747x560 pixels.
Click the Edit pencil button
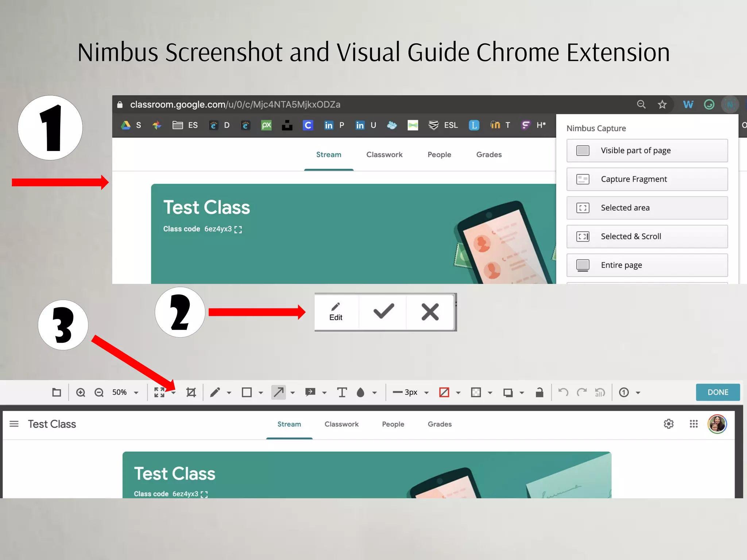pos(336,312)
